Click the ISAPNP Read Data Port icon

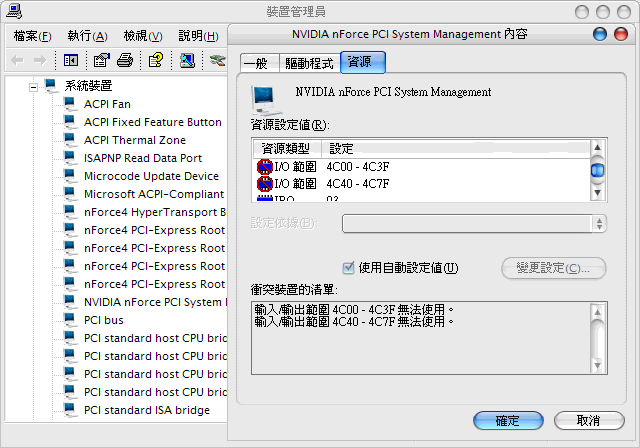pyautogui.click(x=71, y=158)
